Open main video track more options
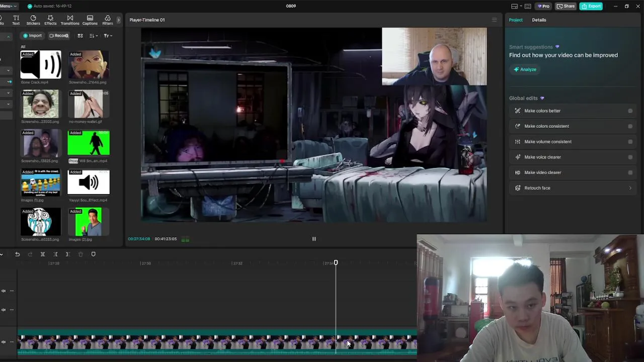Viewport: 644px width, 362px height. pos(12,342)
